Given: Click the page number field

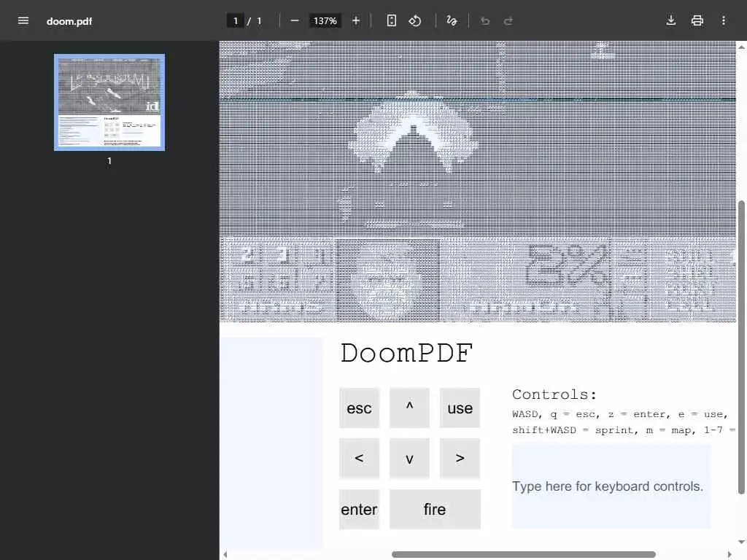Looking at the screenshot, I should (x=236, y=21).
